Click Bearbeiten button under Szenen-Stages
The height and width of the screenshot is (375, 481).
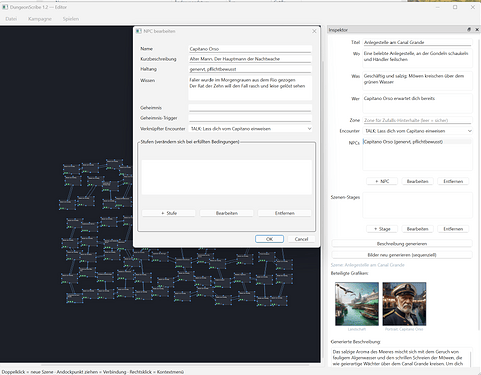(x=417, y=229)
